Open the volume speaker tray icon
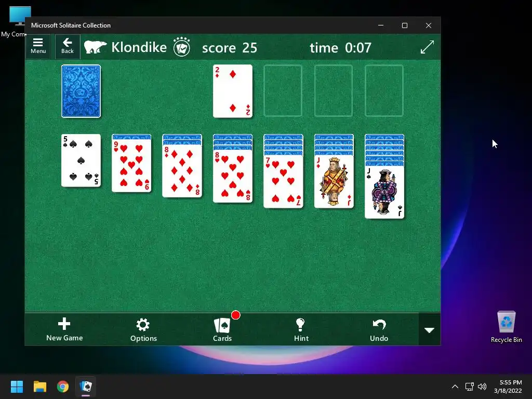The width and height of the screenshot is (532, 399). click(482, 387)
